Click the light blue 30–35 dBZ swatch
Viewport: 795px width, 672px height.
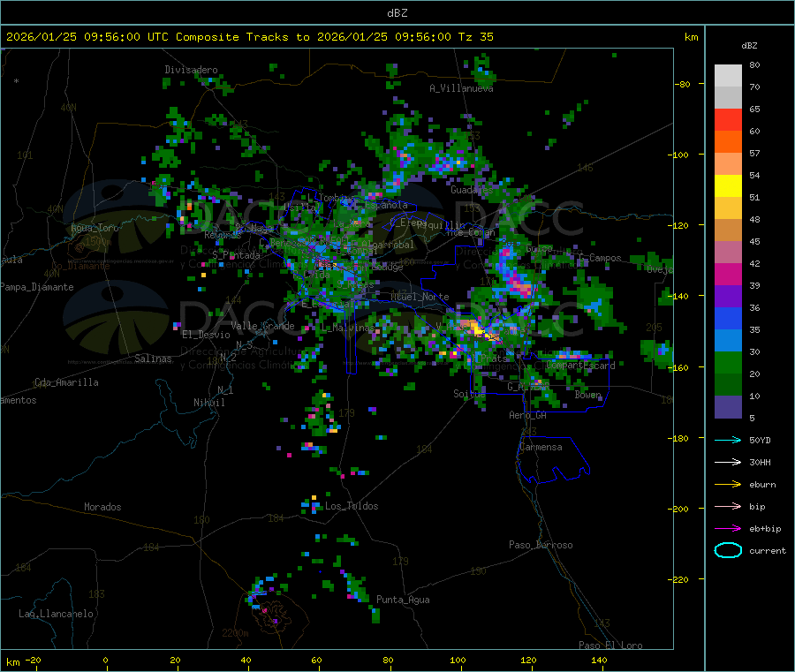(728, 341)
